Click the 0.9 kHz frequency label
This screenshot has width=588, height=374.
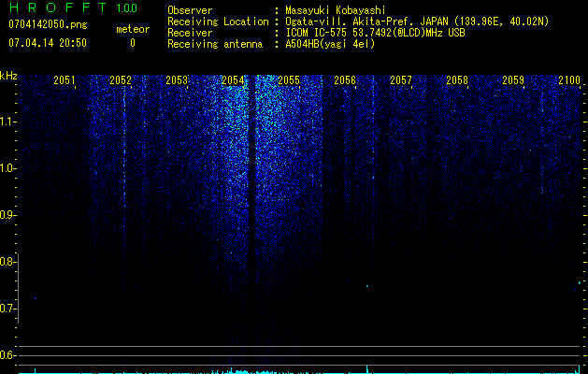[x=7, y=215]
